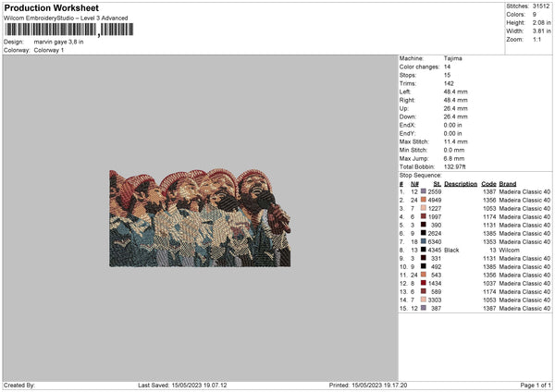
Task: Click the Machine value 'Tajima'
Action: point(452,58)
